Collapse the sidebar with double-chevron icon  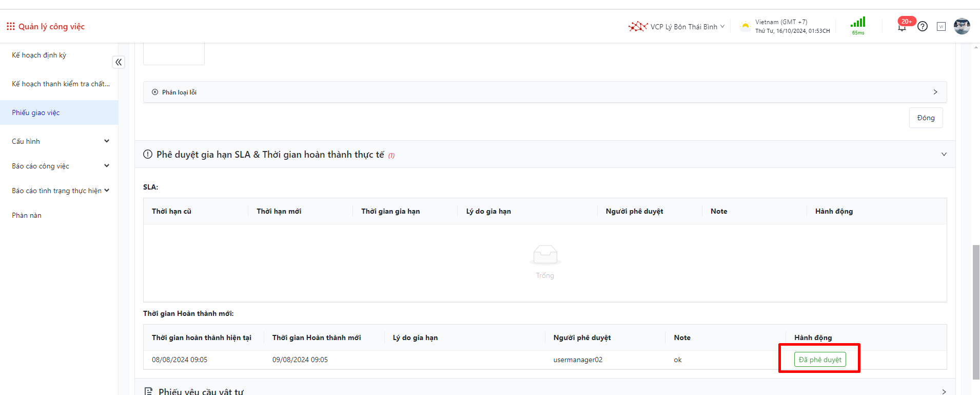(x=119, y=62)
